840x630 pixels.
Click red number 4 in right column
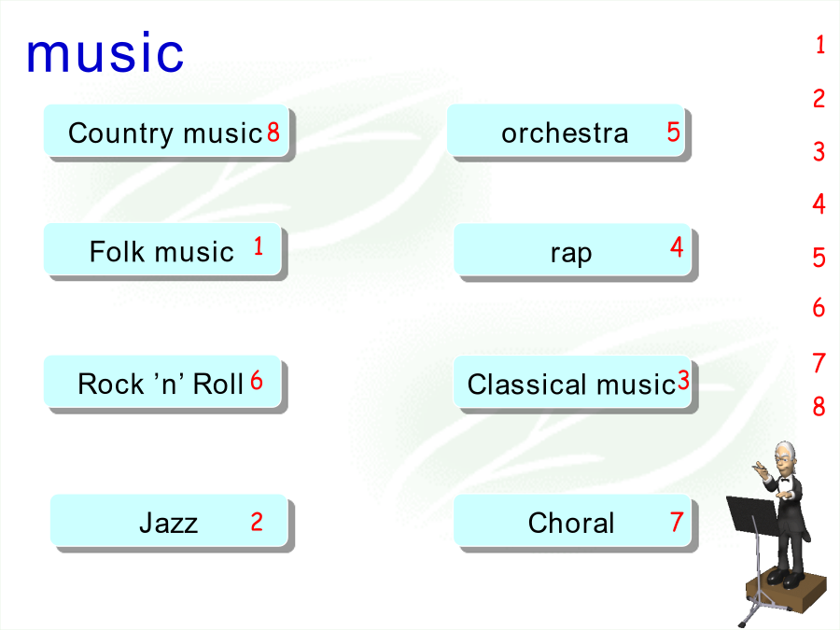[819, 204]
